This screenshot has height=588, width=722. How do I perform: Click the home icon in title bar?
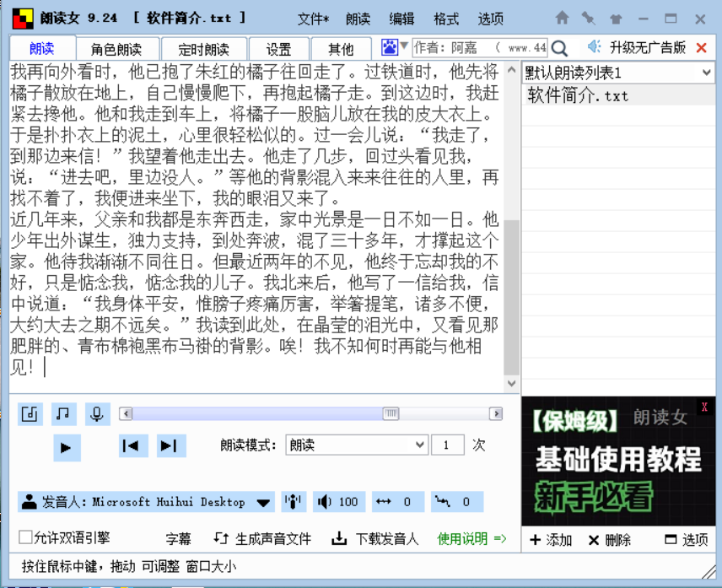562,18
